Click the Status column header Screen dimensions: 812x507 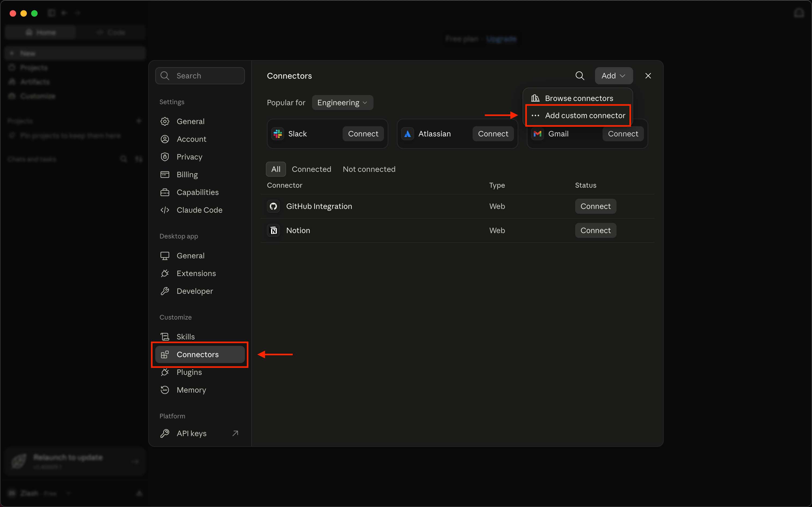tap(585, 186)
